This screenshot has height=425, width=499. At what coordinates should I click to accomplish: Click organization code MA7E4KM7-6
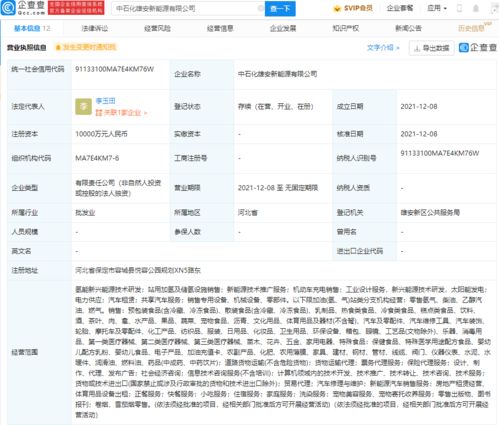(97, 158)
